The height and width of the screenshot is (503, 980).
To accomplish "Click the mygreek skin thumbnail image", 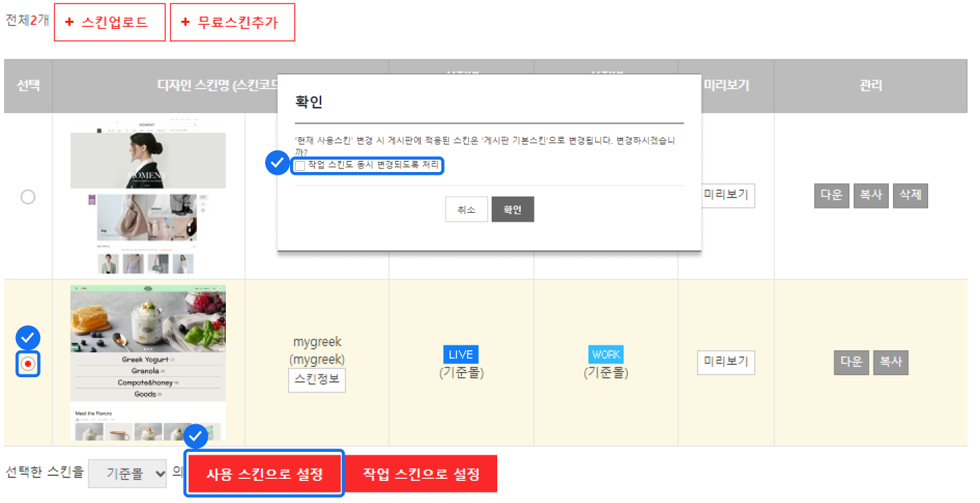I will coord(148,363).
